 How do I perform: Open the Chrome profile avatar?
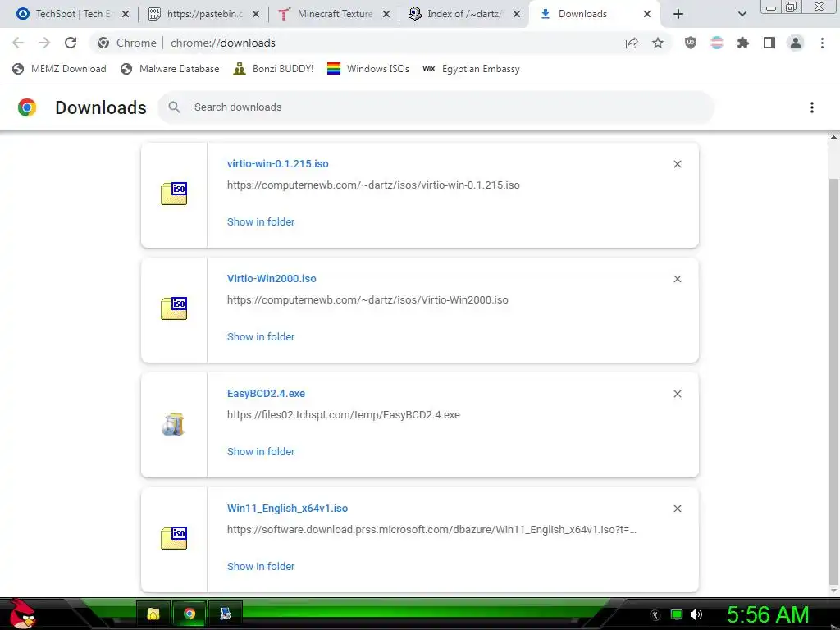796,43
